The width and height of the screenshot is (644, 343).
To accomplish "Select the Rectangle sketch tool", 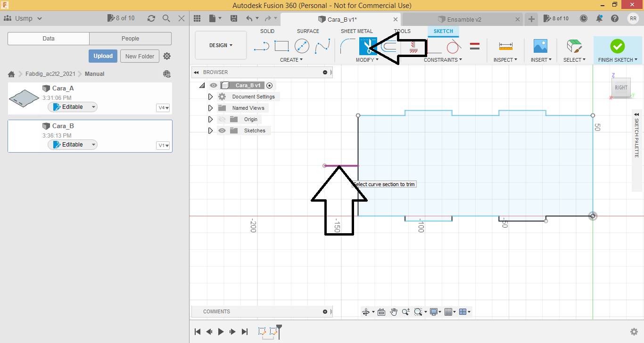I will (x=281, y=46).
